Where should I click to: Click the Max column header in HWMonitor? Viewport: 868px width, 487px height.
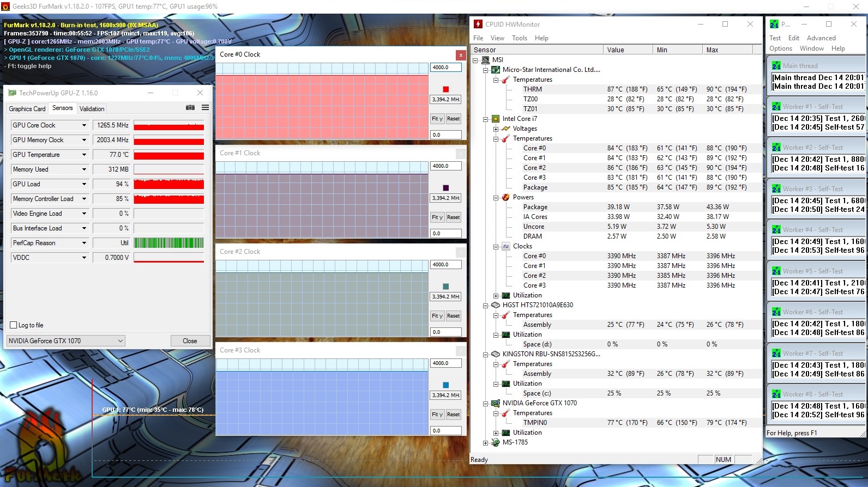point(727,50)
